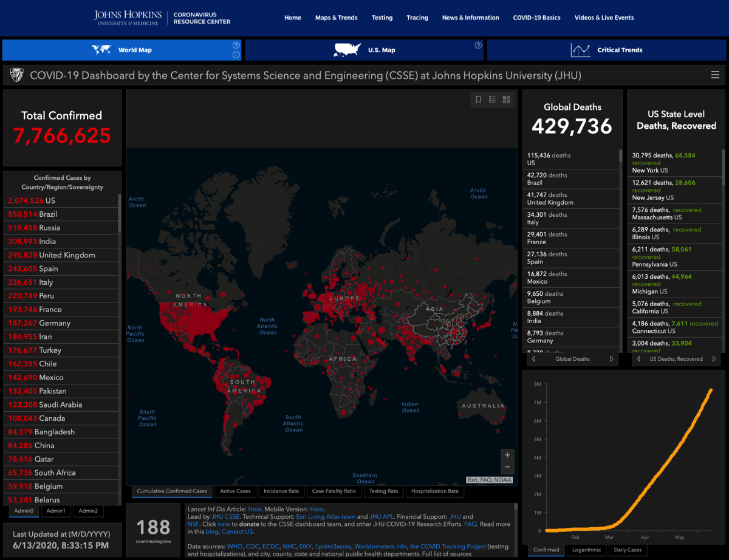
Task: Open the Tracing menu
Action: click(x=417, y=18)
